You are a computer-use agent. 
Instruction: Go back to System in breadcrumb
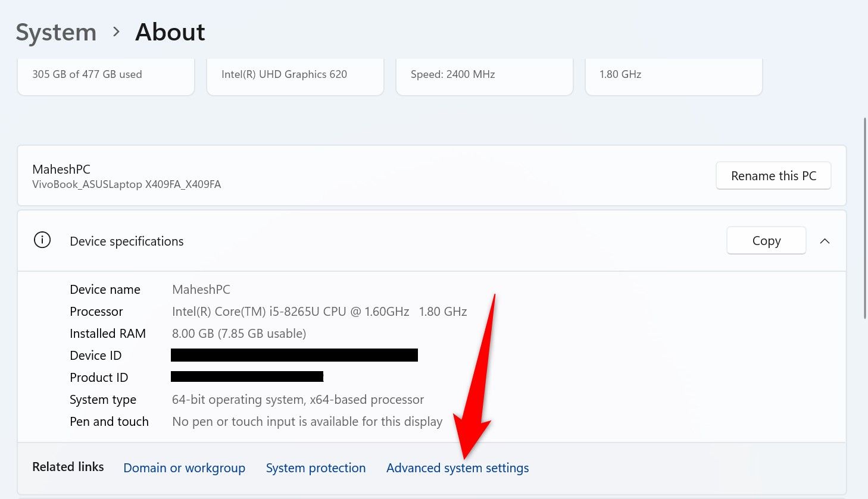[56, 33]
